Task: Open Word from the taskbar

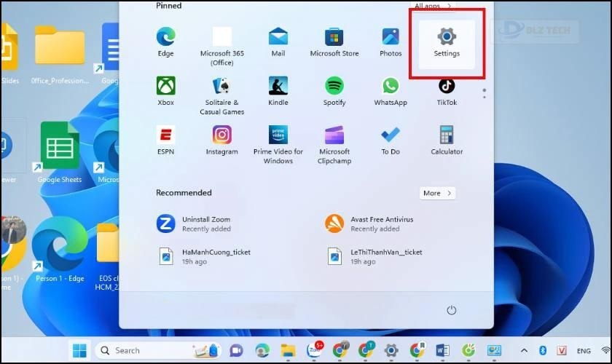Action: [443, 350]
